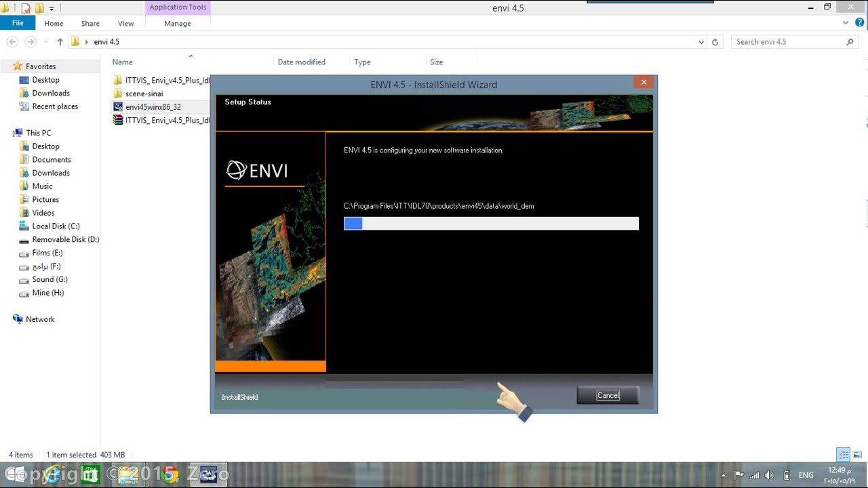868x488 pixels.
Task: Switch to the Home ribbon tab
Action: click(x=54, y=23)
